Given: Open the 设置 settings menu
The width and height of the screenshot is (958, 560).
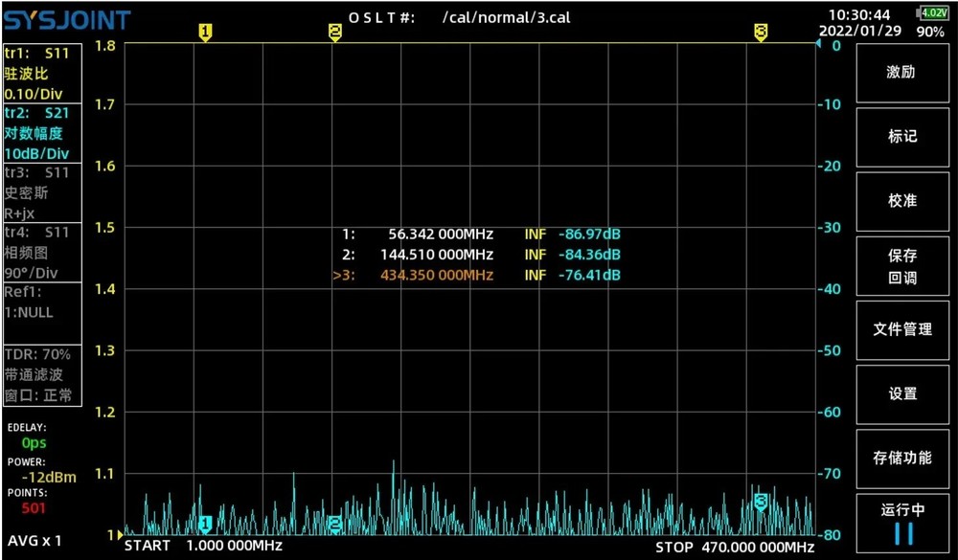Looking at the screenshot, I should click(x=901, y=393).
